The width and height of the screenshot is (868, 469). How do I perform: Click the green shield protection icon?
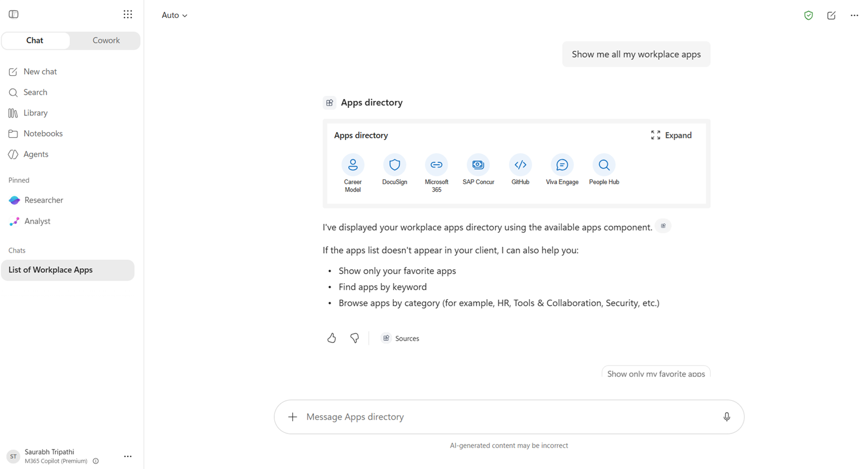pos(808,15)
